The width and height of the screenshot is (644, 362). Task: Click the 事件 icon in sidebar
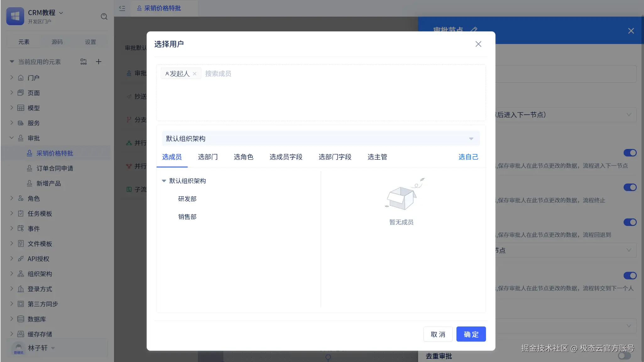point(20,228)
